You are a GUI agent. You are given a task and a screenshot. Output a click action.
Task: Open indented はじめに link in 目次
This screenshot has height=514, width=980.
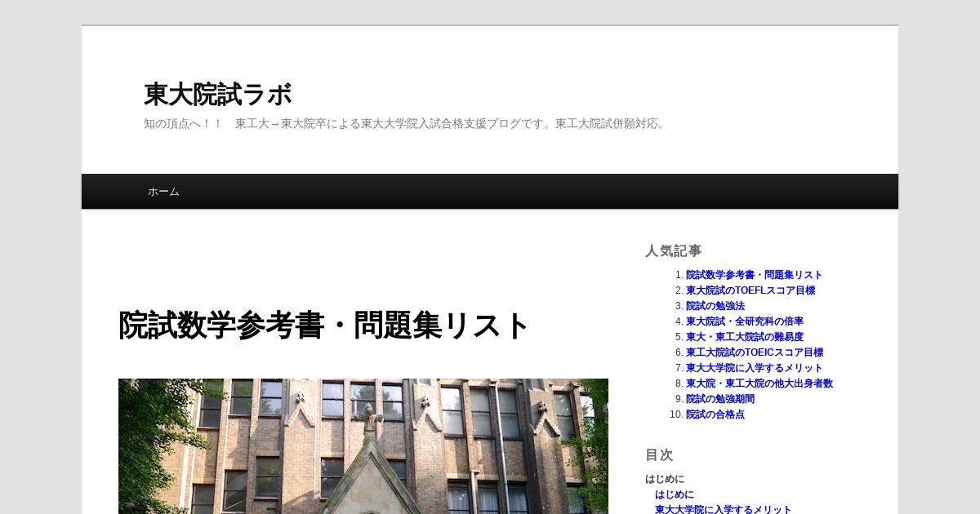point(675,494)
